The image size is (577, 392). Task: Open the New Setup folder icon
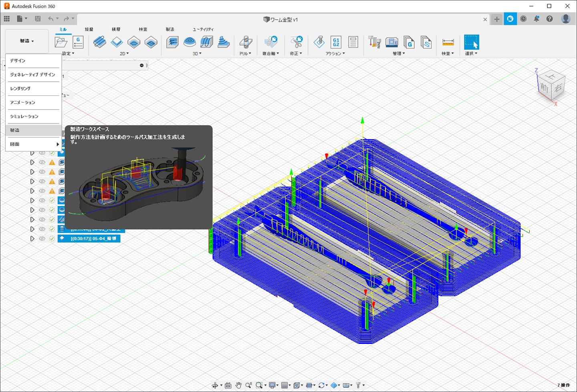(61, 42)
